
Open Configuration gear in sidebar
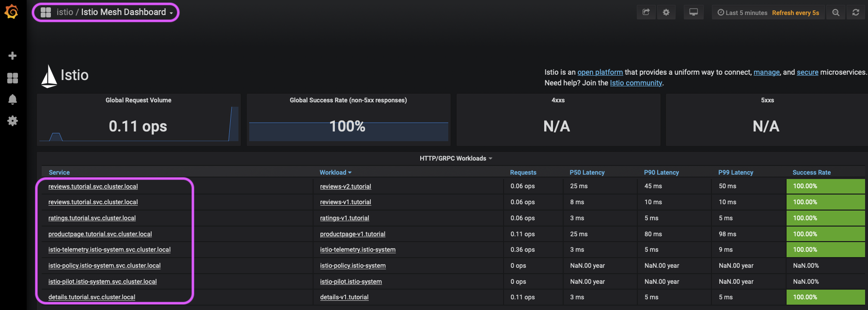[13, 121]
